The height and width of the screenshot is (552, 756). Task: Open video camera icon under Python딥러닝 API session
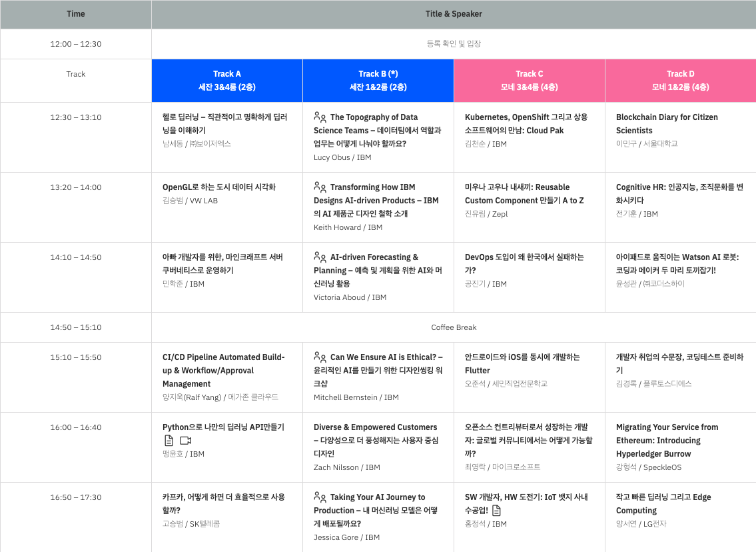[186, 440]
